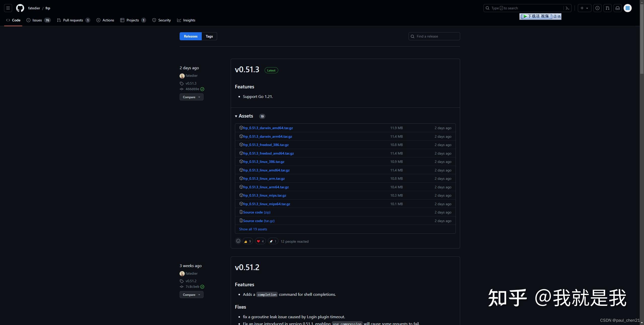The height and width of the screenshot is (325, 644).
Task: Open the pull requests shortcut icon in header
Action: pos(608,8)
